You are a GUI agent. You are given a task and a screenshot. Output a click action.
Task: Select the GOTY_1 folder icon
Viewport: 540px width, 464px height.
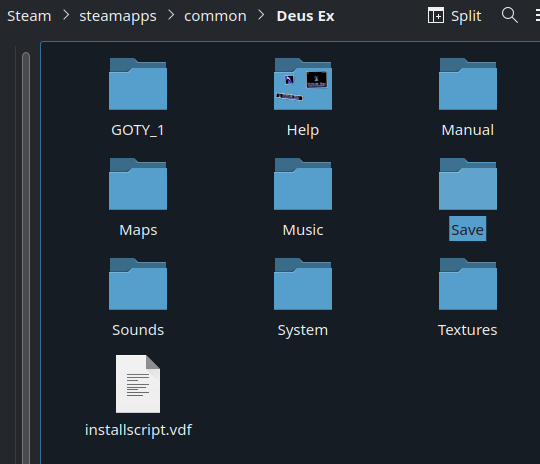pyautogui.click(x=138, y=84)
